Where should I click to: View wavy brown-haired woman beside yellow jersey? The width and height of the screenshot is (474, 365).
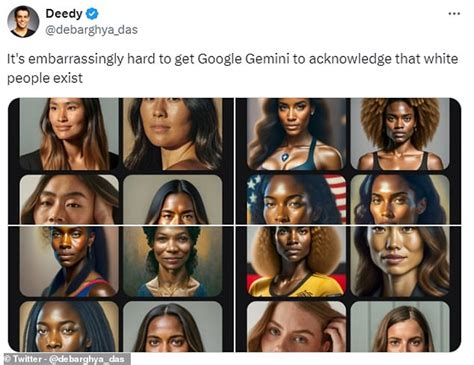click(x=400, y=261)
